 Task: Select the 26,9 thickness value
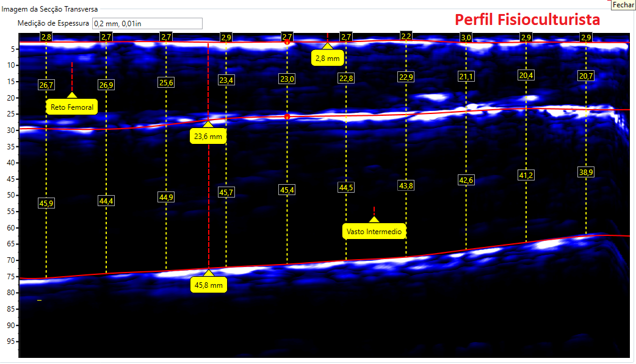tap(106, 85)
